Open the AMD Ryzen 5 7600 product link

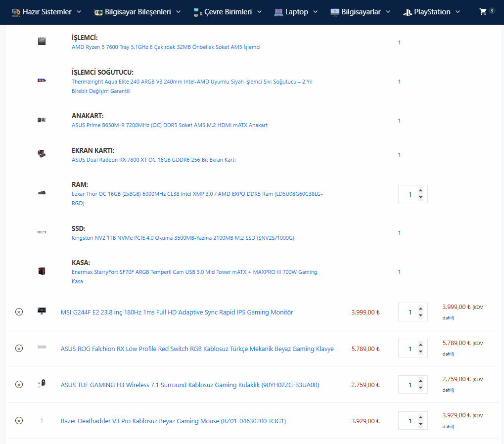coord(166,47)
